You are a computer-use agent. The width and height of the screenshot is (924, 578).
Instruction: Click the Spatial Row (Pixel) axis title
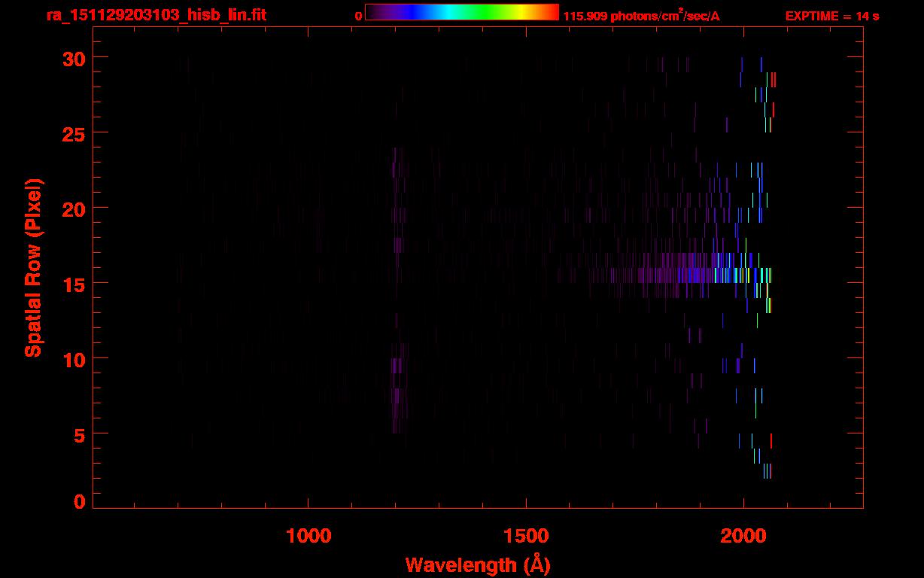(32, 267)
